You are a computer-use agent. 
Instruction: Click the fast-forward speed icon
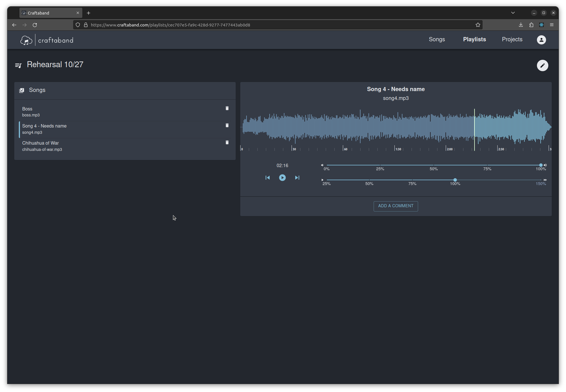tap(545, 180)
